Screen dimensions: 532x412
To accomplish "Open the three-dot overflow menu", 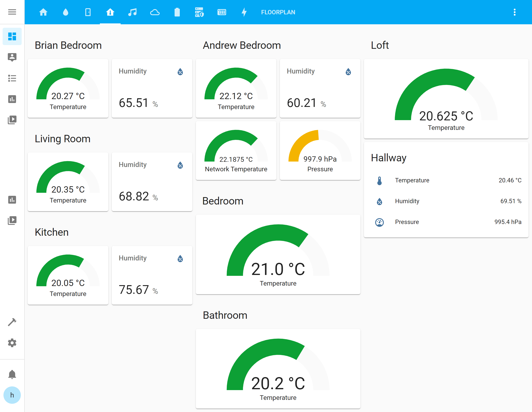I will 515,12.
